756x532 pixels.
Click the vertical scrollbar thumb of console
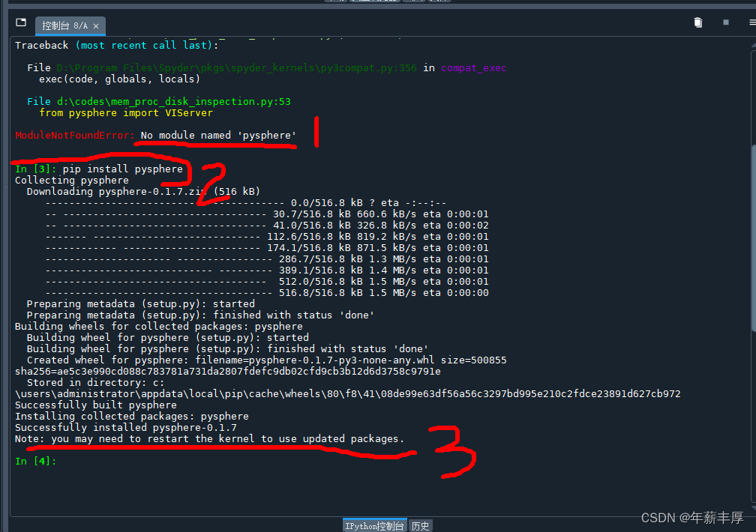pos(753,238)
